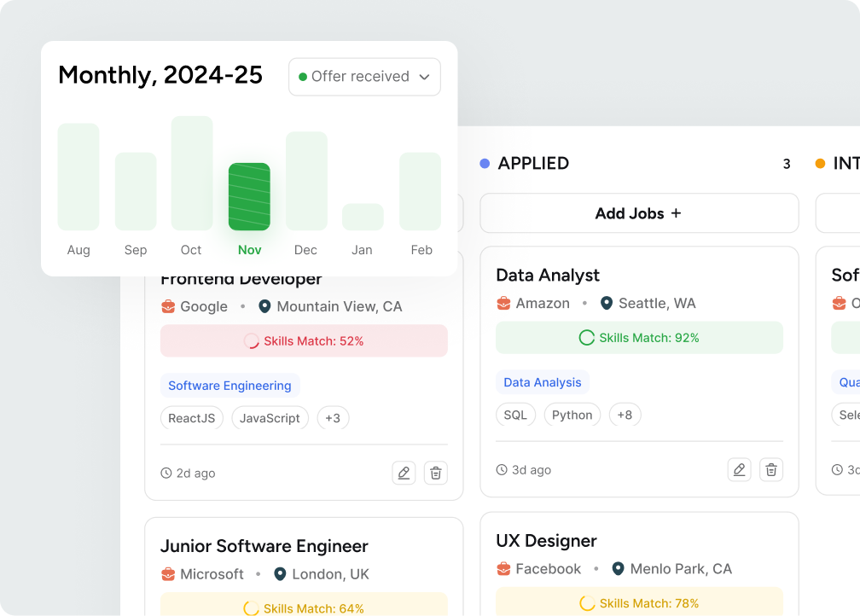Click the Facebook company name
860x616 pixels.
548,568
